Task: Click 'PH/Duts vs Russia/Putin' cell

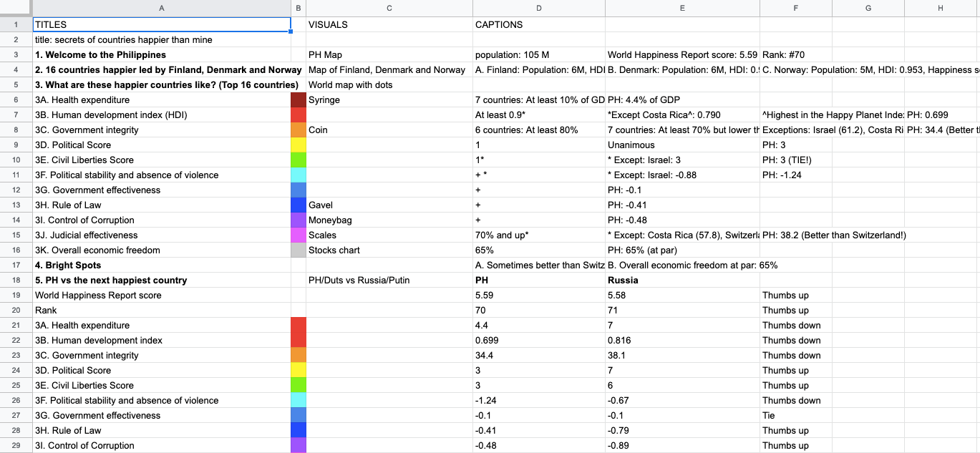Action: 389,280
